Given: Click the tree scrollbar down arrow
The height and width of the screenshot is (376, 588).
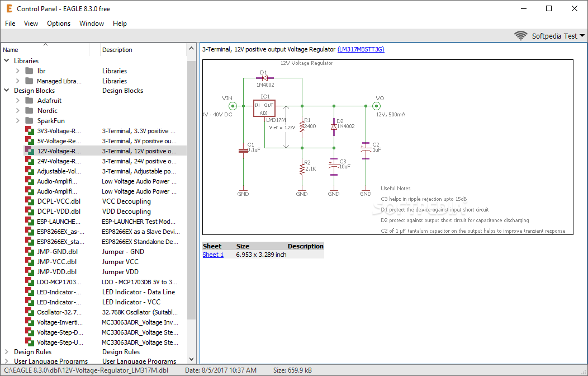Looking at the screenshot, I should coord(191,359).
